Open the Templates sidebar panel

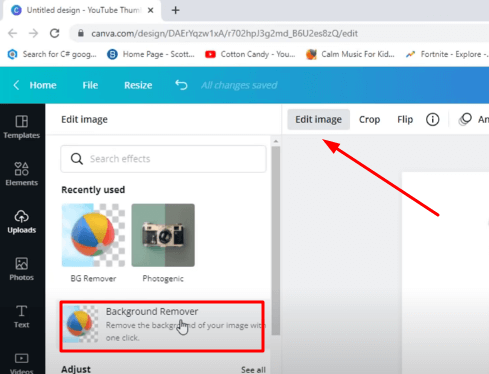coord(22,127)
